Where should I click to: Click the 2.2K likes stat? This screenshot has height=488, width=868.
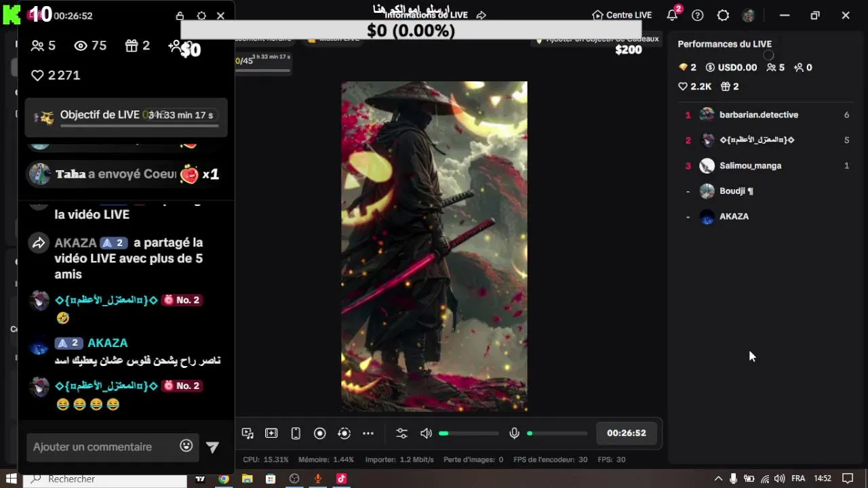point(694,86)
